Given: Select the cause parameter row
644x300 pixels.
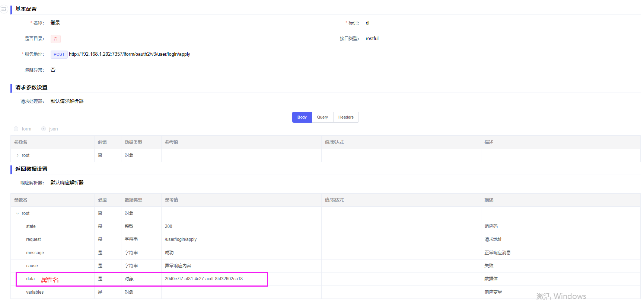Looking at the screenshot, I should (x=32, y=266).
